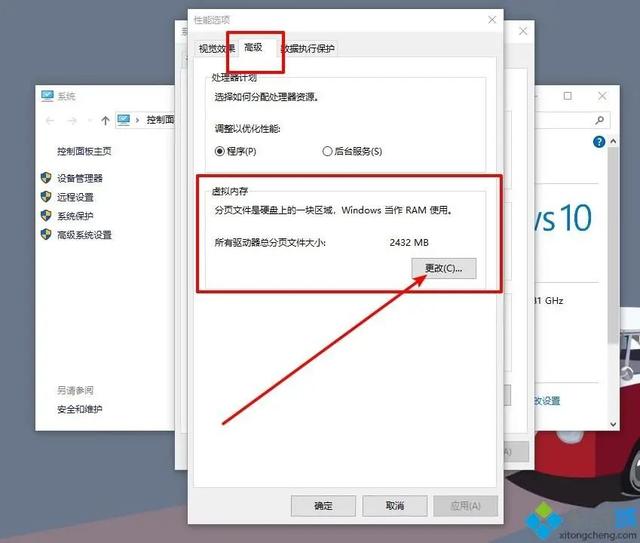
Task: Click the computer icon in address bar
Action: (x=124, y=120)
